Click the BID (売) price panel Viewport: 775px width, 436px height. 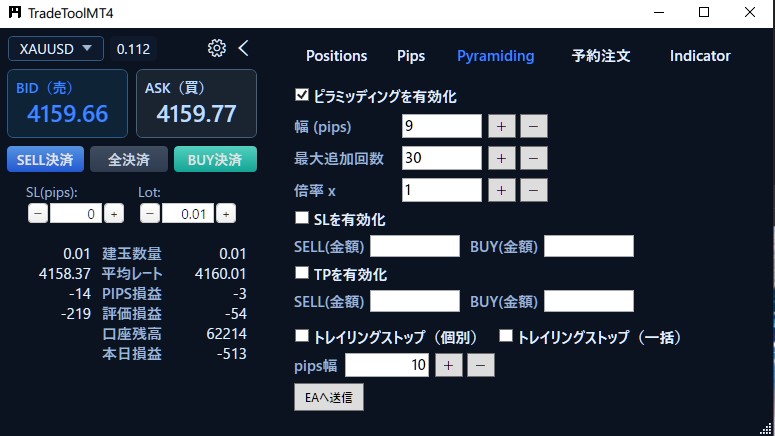68,104
